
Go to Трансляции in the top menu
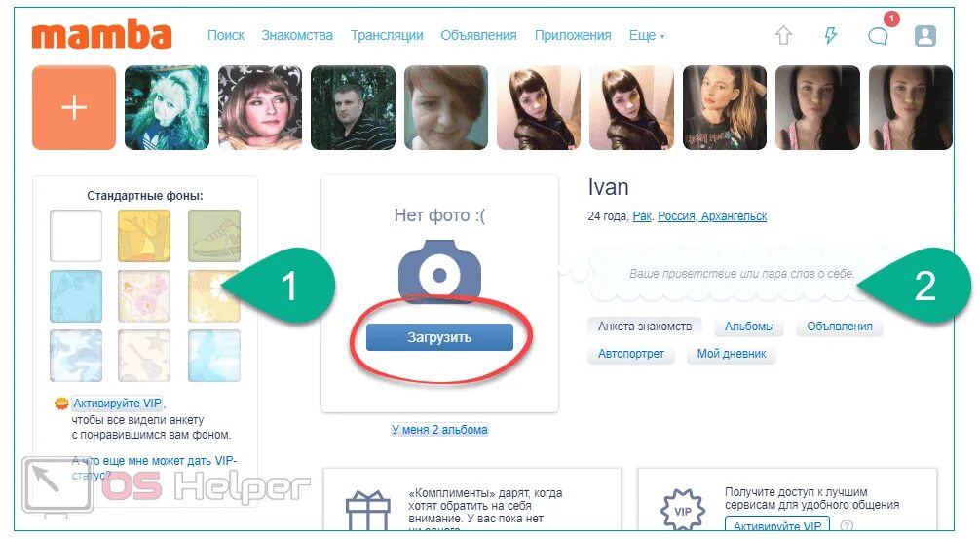click(386, 36)
